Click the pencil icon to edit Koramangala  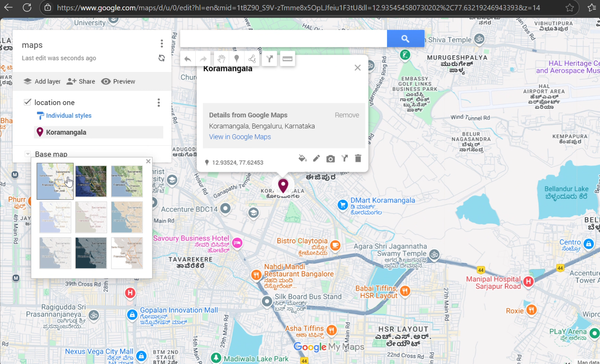(x=316, y=158)
